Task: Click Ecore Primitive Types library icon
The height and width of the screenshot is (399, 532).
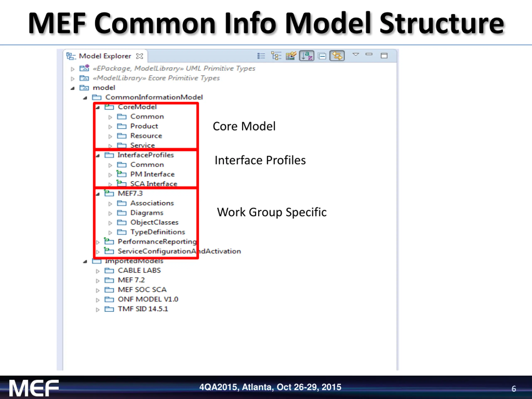Action: [x=84, y=78]
